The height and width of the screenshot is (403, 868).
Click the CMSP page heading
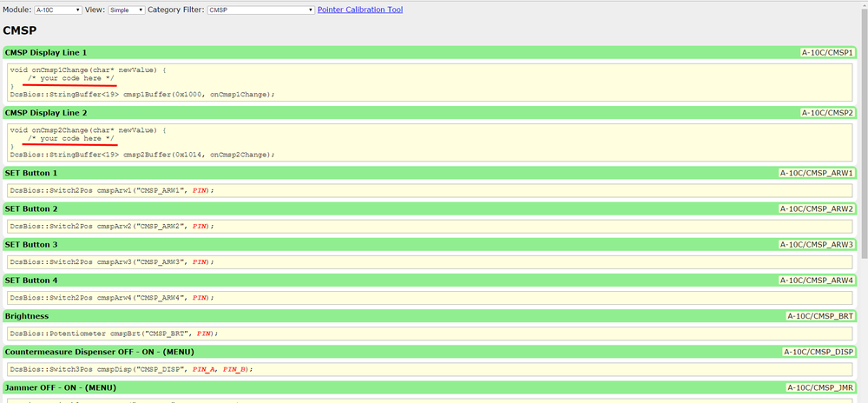(x=20, y=31)
